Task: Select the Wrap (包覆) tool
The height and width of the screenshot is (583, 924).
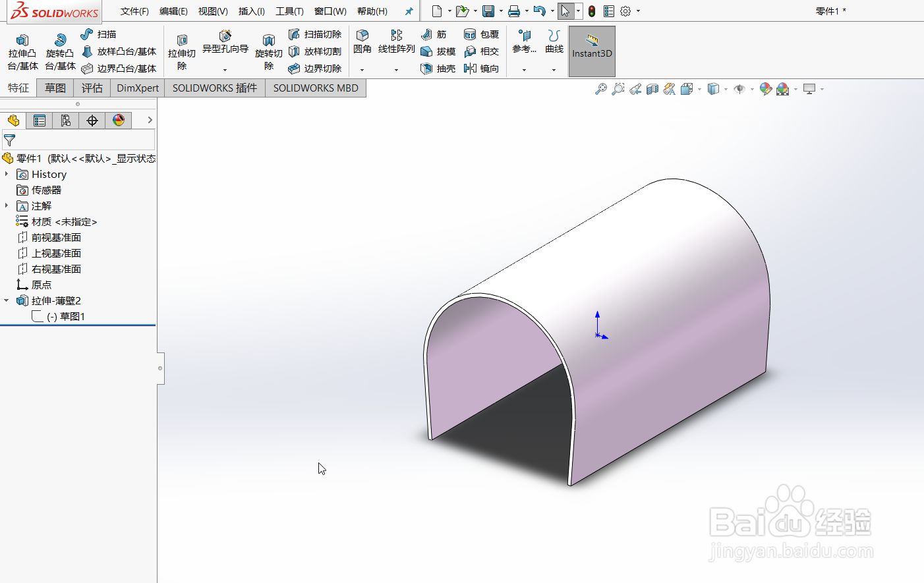Action: click(x=482, y=34)
